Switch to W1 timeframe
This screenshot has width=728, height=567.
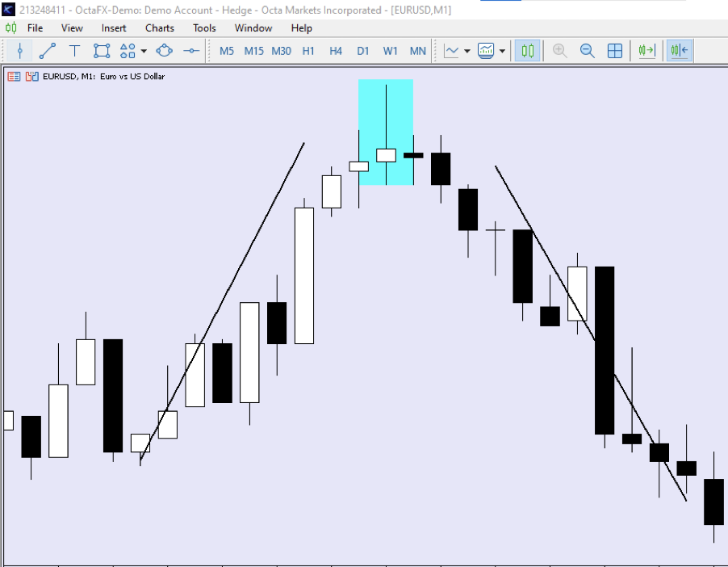coord(391,51)
